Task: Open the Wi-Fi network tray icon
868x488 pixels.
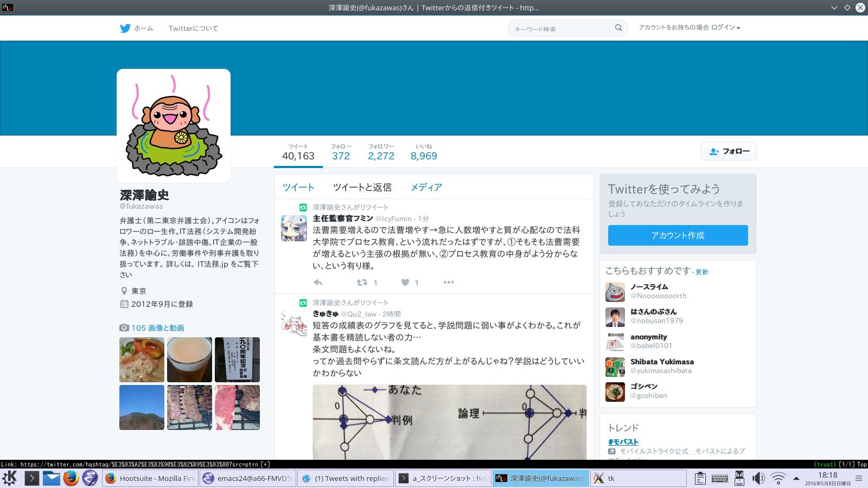Action: 778,478
